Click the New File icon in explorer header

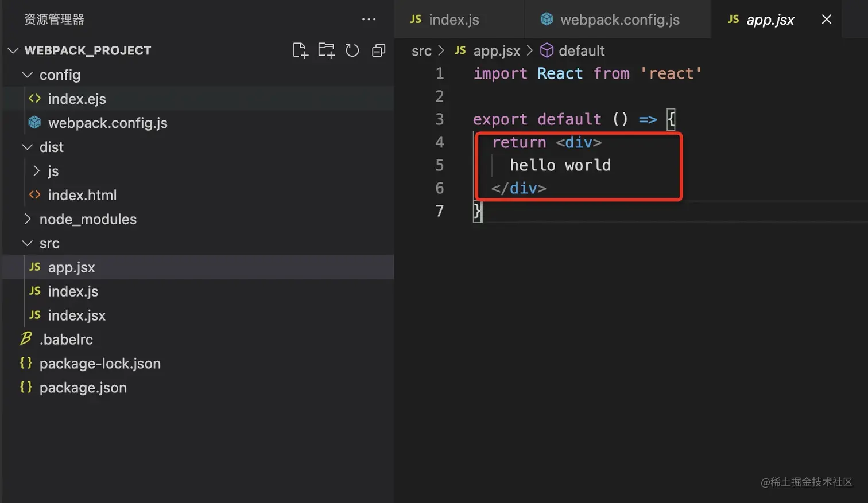[300, 50]
